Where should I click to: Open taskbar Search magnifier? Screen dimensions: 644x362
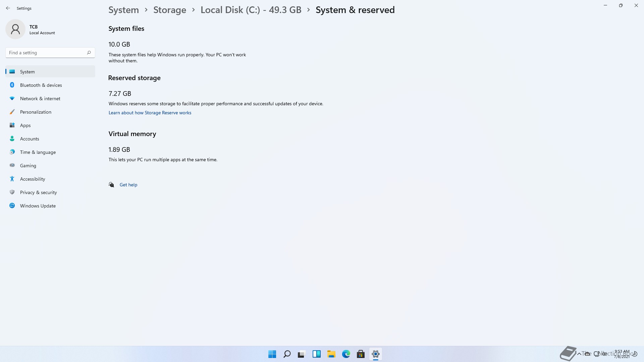click(287, 354)
